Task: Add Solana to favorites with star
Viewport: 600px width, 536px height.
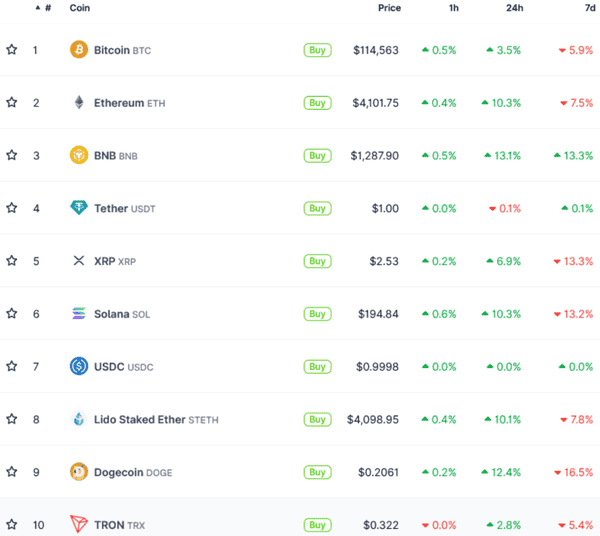Action: 12,314
